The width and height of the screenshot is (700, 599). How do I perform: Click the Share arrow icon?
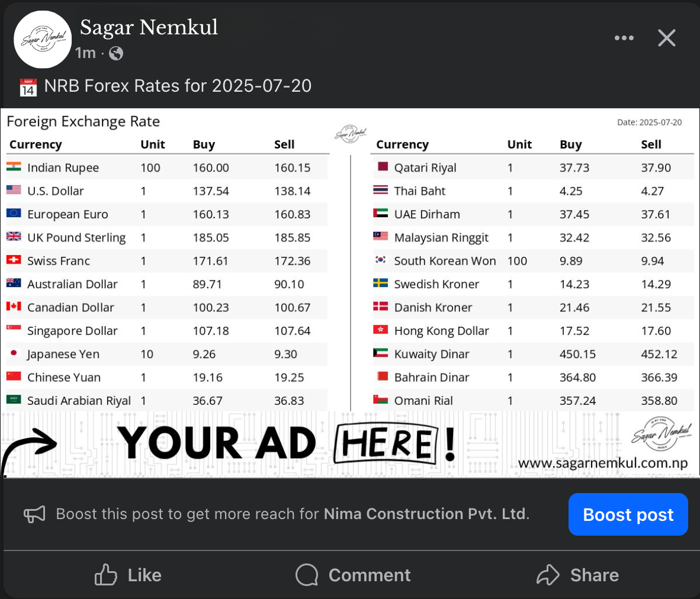[548, 575]
